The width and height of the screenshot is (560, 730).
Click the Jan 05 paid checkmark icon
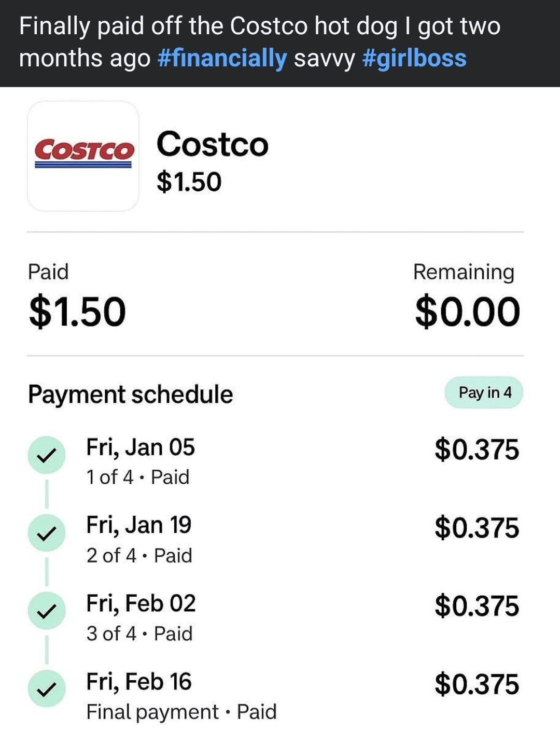[x=47, y=455]
